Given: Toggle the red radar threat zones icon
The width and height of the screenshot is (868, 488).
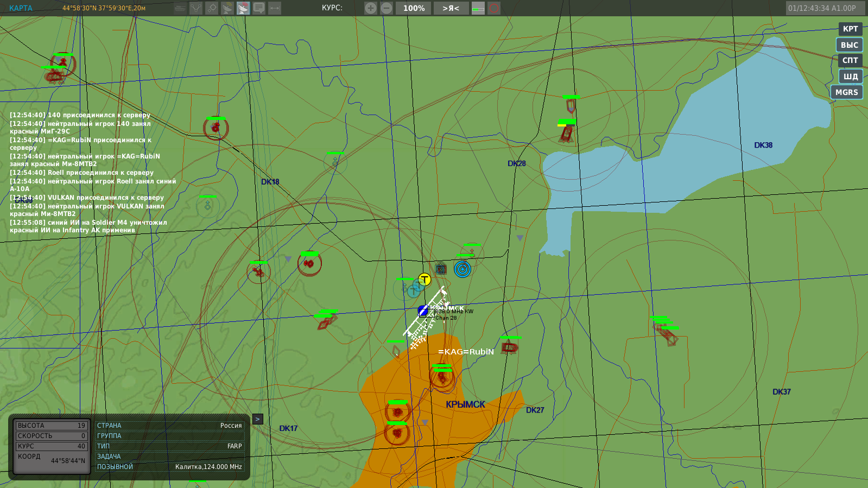Looking at the screenshot, I should pos(243,8).
